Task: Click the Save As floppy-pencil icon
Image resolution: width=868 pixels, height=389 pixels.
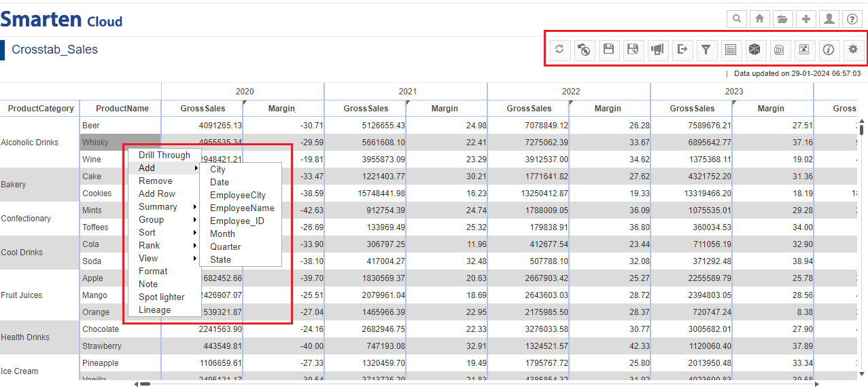Action: click(x=633, y=49)
